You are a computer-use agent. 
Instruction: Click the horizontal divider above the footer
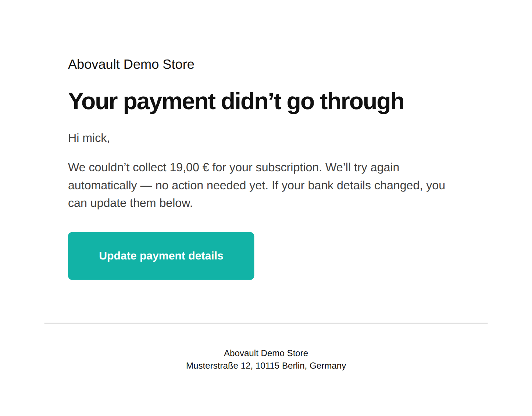point(266,323)
